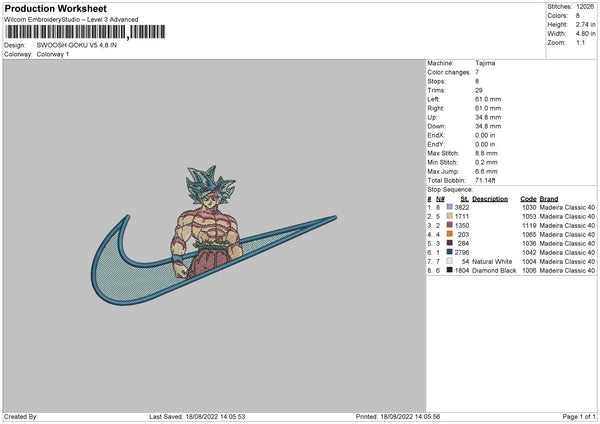Click the barcode at top left
Screen dimensions: 600x424
pyautogui.click(x=85, y=32)
